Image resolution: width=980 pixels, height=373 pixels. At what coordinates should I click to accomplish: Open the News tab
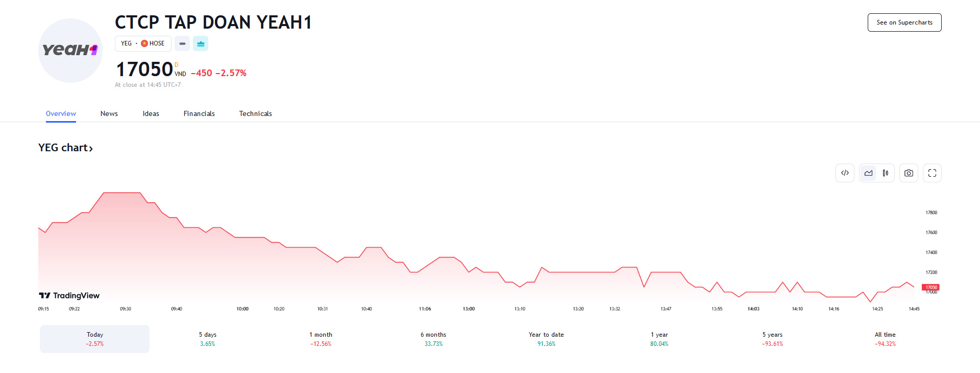click(109, 113)
